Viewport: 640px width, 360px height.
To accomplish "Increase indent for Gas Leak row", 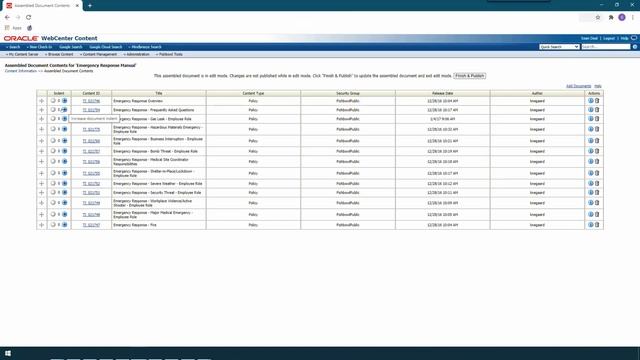I will click(64, 119).
